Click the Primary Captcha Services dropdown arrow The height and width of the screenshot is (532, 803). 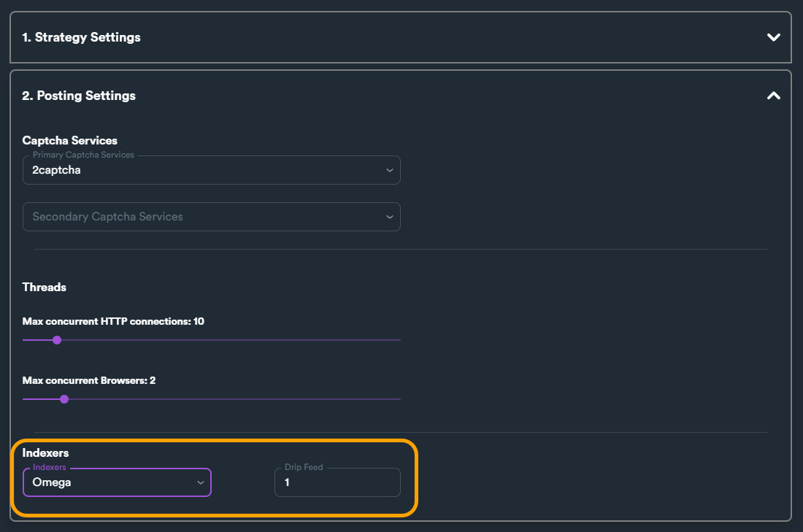point(389,170)
